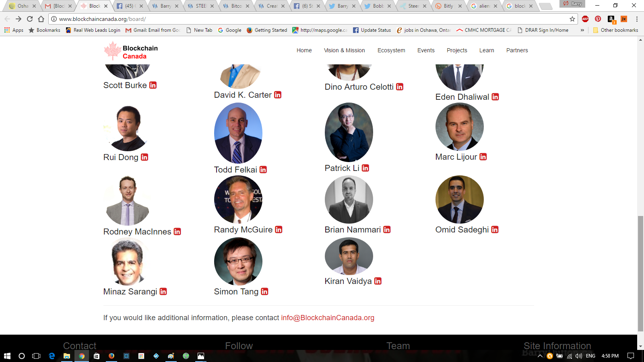Open Omid Sadeghi's LinkedIn icon
Viewport: 644px width, 362px height.
[x=495, y=230]
